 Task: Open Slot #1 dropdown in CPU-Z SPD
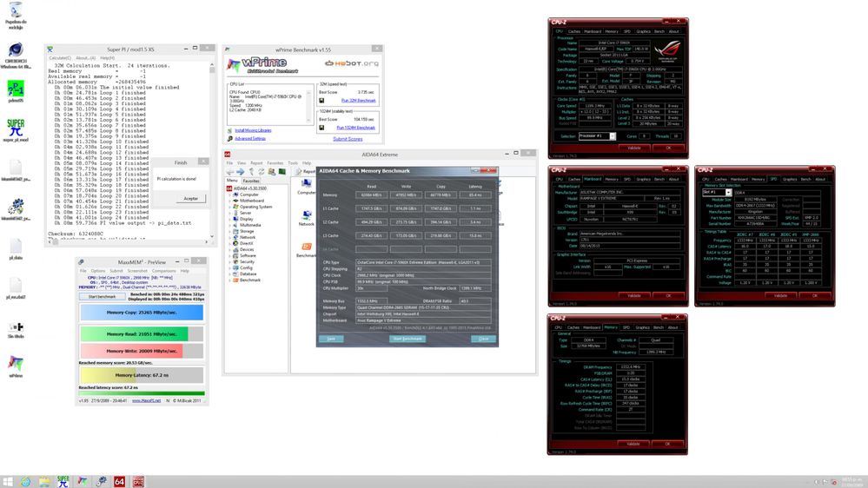pyautogui.click(x=728, y=193)
